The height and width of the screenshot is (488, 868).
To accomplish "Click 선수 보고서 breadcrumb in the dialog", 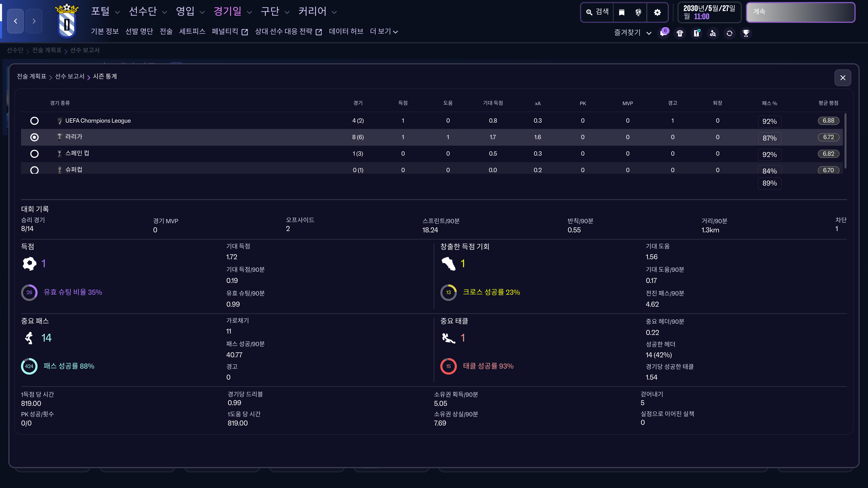I will [x=70, y=76].
